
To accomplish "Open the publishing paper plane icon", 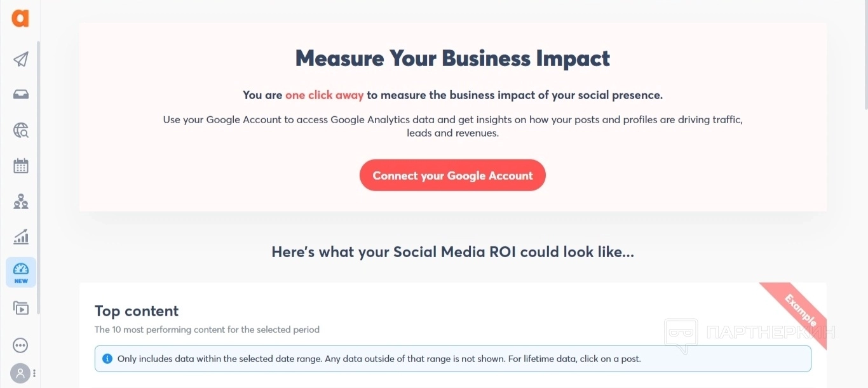I will point(21,59).
